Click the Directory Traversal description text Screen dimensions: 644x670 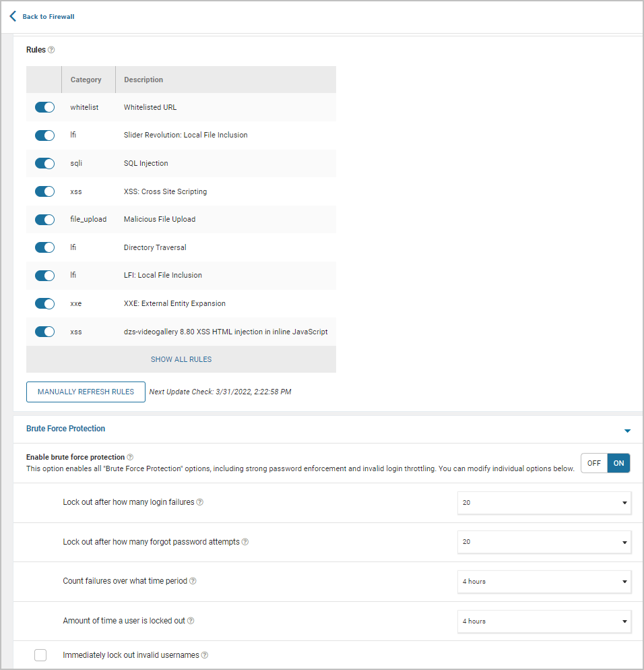[155, 247]
